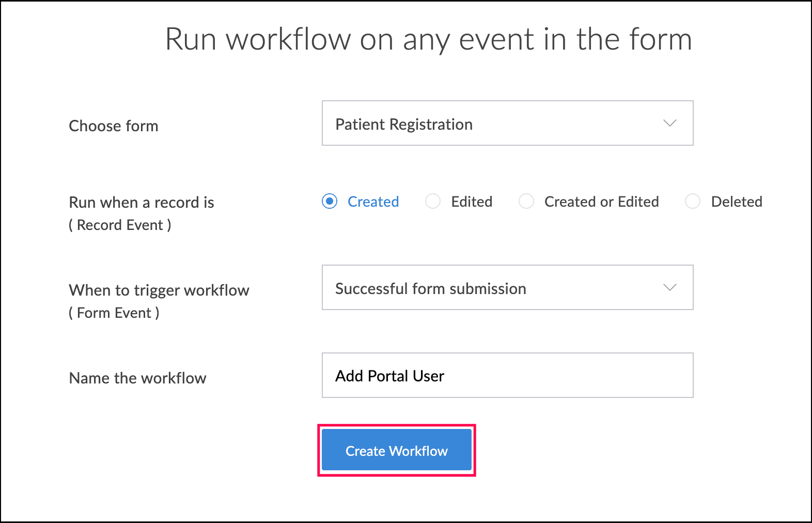This screenshot has width=812, height=523.
Task: Click the chevron arrow in the form event box
Action: pyautogui.click(x=669, y=288)
